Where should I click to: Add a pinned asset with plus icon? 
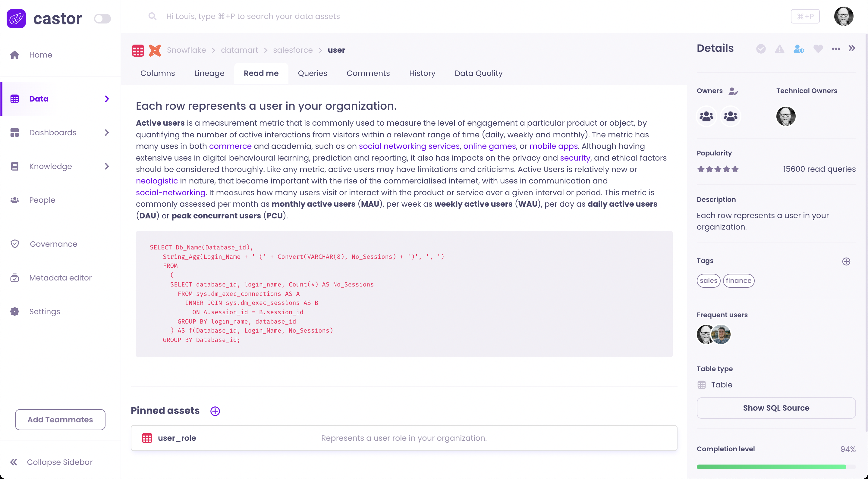pyautogui.click(x=215, y=411)
